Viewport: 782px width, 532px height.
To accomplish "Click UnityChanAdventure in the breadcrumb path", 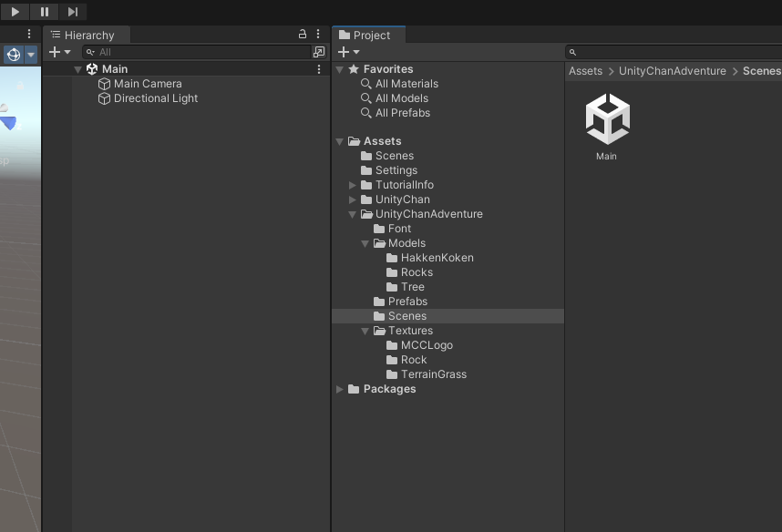I will pos(672,71).
